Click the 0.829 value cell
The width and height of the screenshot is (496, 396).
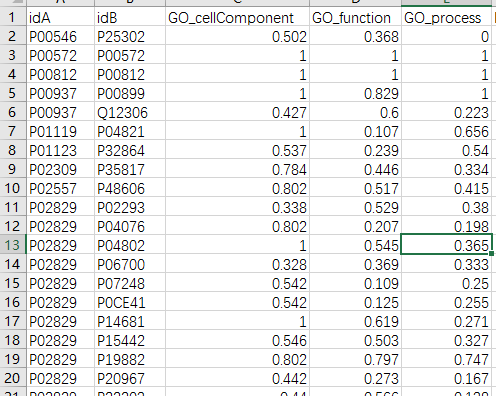pyautogui.click(x=355, y=93)
